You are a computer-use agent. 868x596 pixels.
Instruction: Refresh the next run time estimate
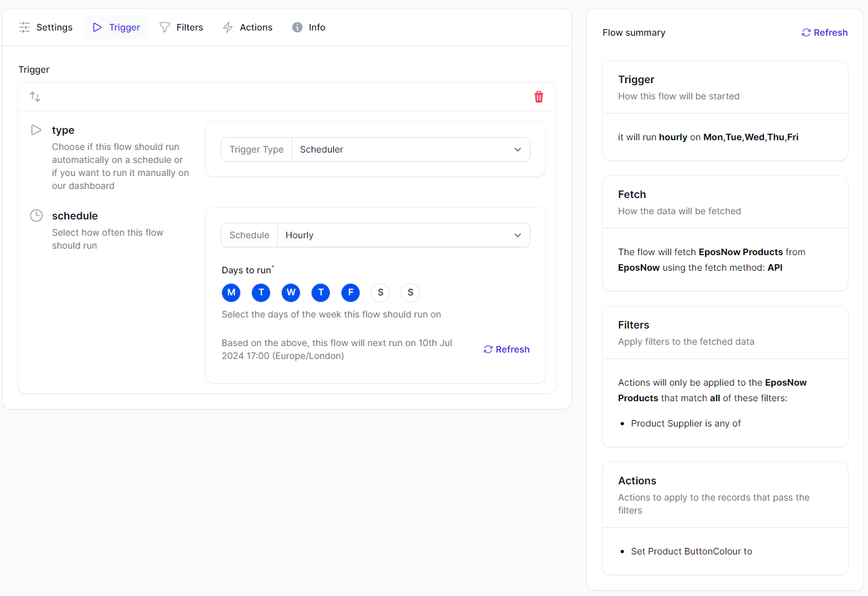click(506, 349)
